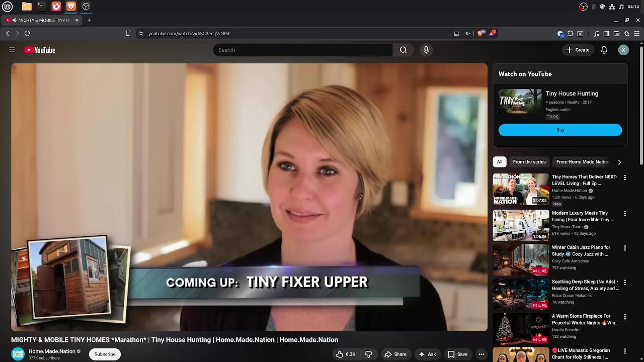The height and width of the screenshot is (362, 644).
Task: Share this video
Action: point(395,354)
